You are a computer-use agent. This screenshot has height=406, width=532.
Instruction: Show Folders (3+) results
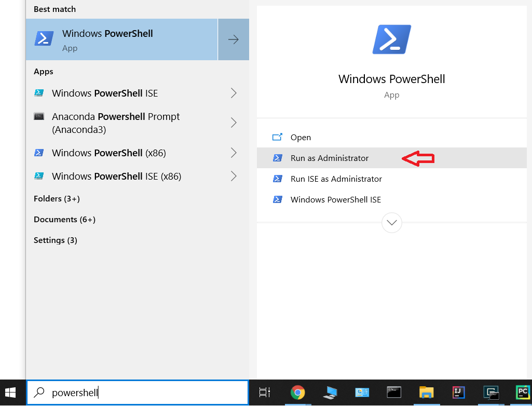click(57, 198)
